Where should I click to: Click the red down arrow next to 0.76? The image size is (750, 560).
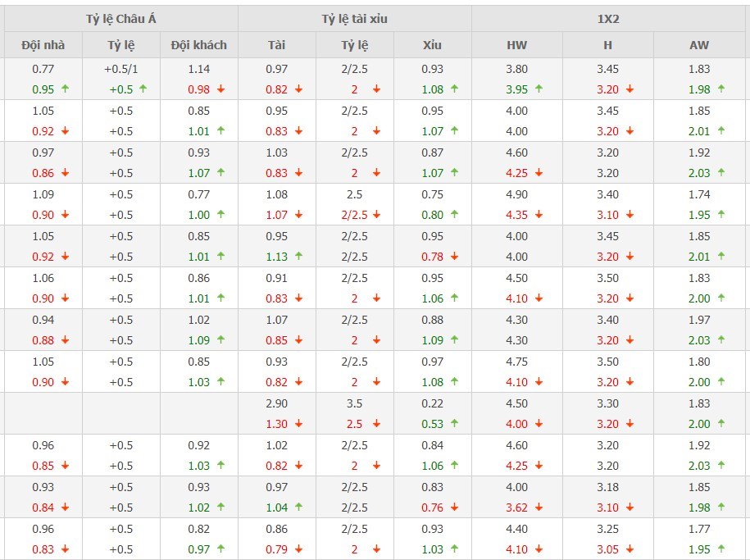click(x=454, y=508)
